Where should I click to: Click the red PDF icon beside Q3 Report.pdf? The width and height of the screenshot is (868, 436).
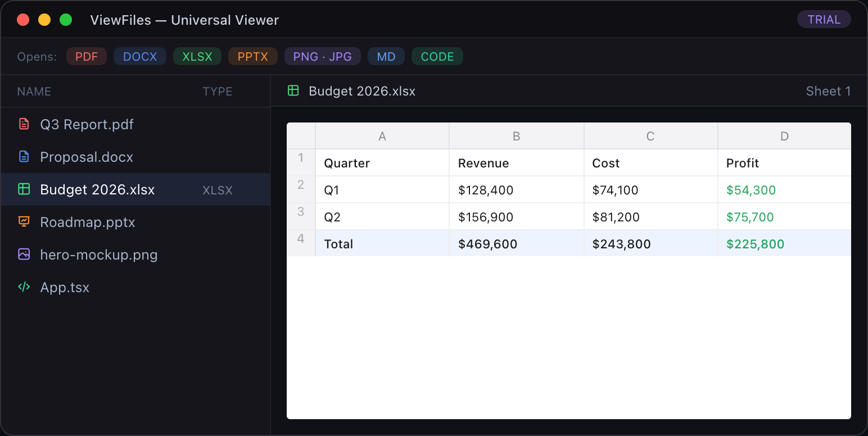pos(24,124)
